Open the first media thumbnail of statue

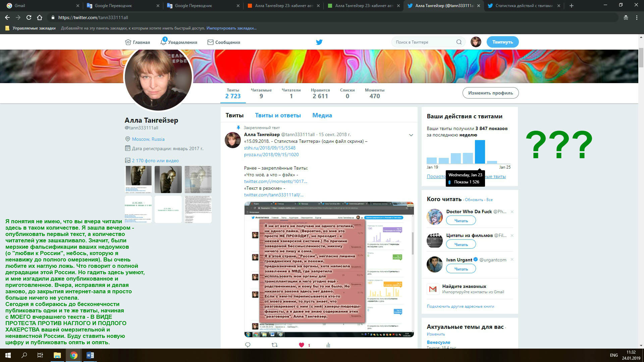click(x=138, y=179)
